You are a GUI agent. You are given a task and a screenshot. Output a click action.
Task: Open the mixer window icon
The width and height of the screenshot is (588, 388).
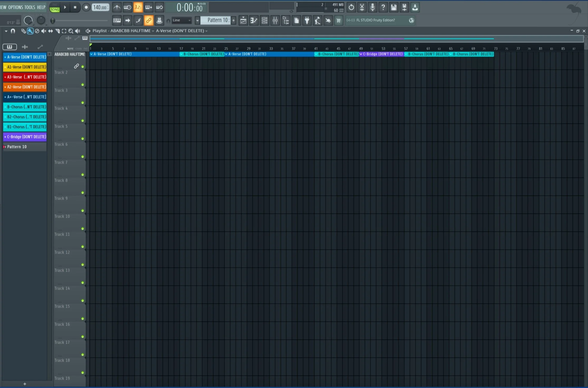pyautogui.click(x=275, y=20)
